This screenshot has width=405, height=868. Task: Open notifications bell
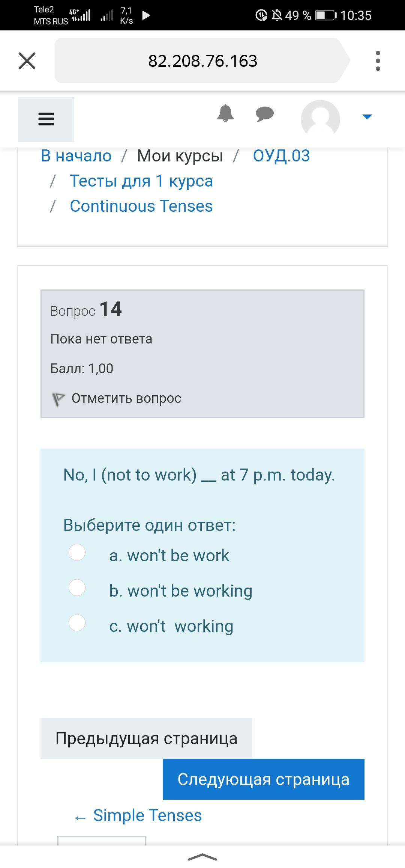pyautogui.click(x=225, y=113)
